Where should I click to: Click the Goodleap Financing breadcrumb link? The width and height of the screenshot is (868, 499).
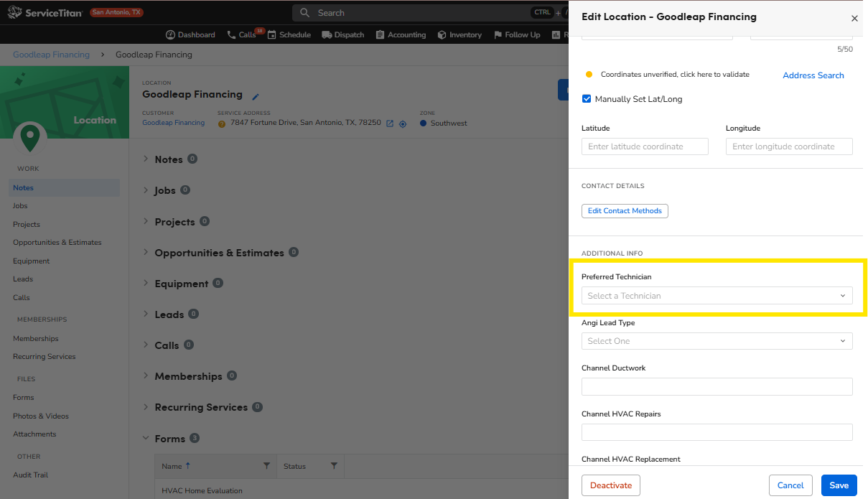click(x=52, y=55)
